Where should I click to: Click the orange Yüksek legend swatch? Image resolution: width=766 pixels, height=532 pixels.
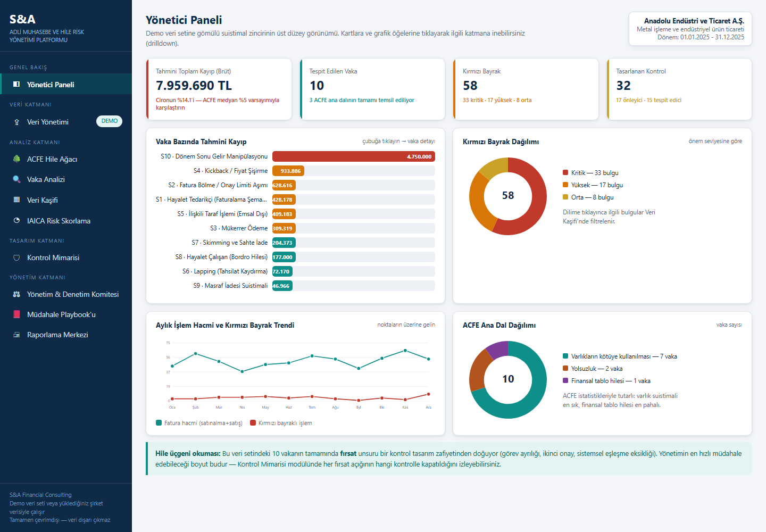pyautogui.click(x=565, y=185)
